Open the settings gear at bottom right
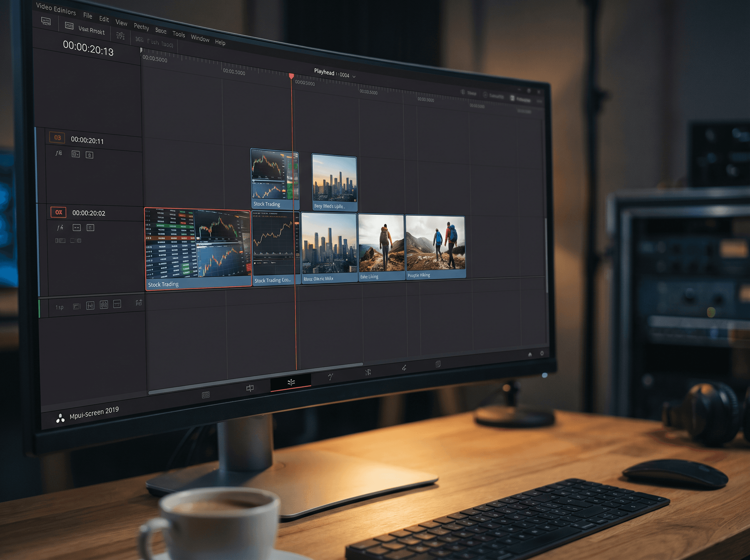Screen dimensions: 750x560 click(x=542, y=353)
